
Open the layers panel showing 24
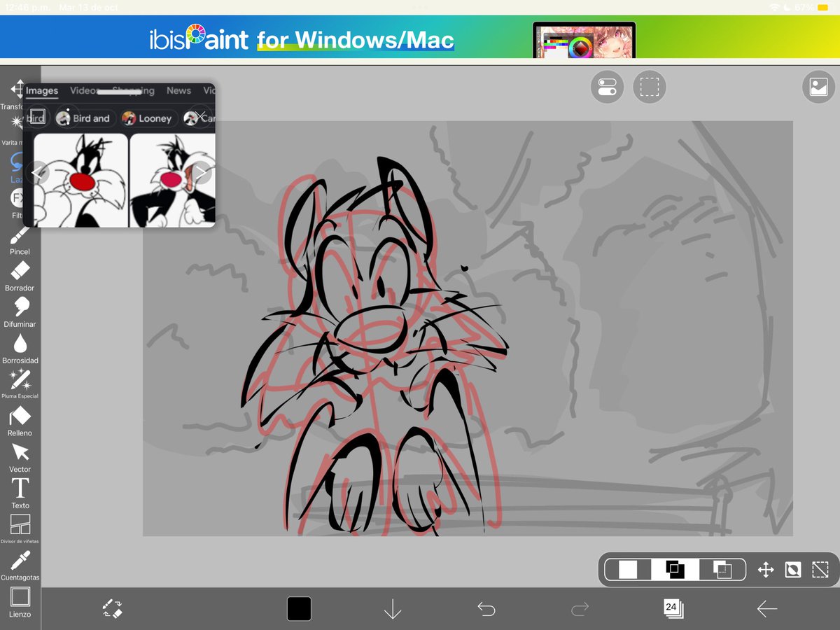click(x=673, y=608)
